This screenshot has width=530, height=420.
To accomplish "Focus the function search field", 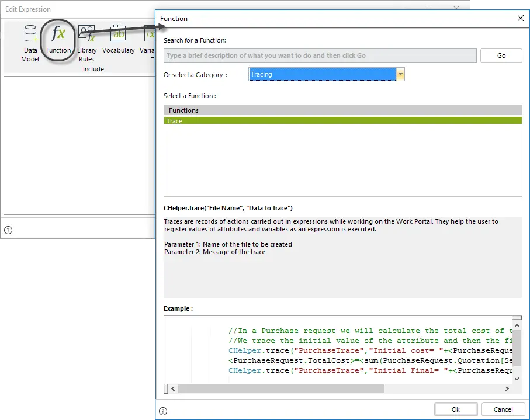I will coord(320,55).
